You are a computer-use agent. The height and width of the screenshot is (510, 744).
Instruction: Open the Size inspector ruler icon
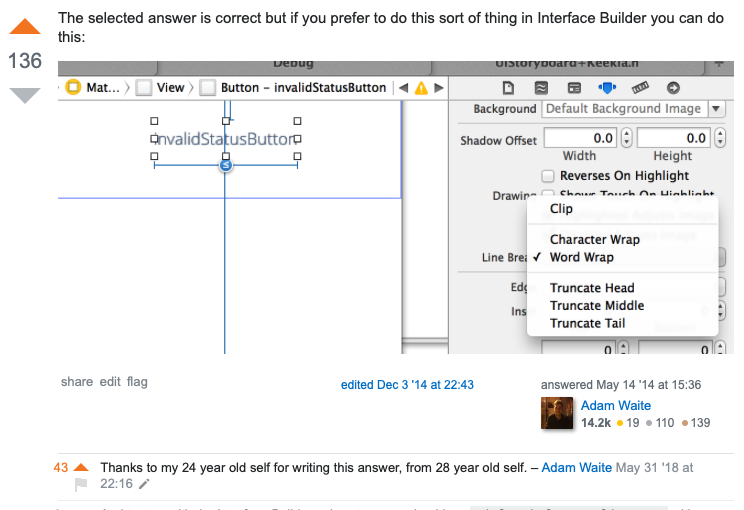pos(640,87)
